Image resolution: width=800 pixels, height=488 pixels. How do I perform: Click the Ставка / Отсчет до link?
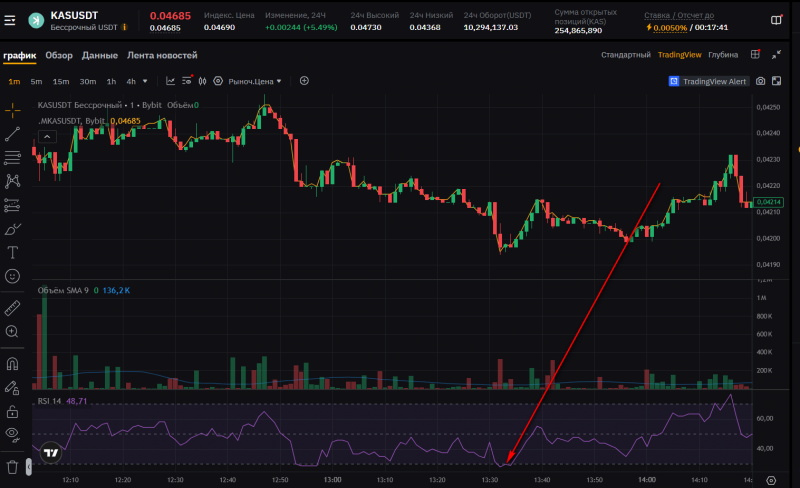point(679,15)
